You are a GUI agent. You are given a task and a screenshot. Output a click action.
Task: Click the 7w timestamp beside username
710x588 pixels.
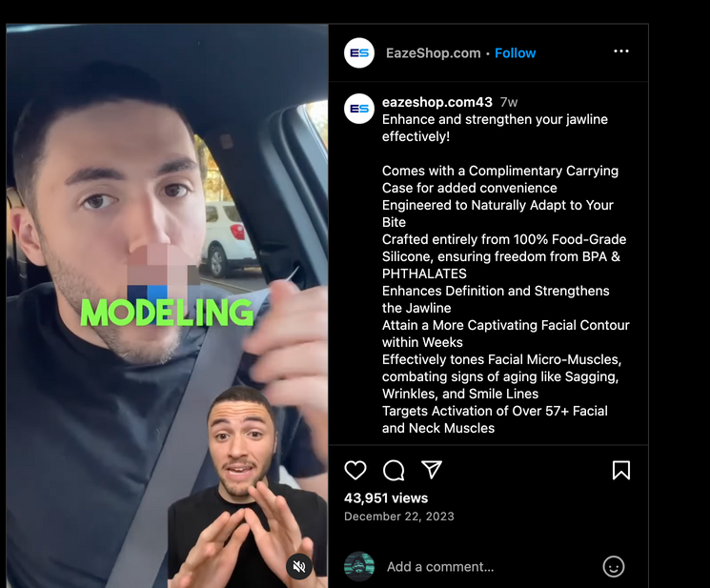click(509, 102)
